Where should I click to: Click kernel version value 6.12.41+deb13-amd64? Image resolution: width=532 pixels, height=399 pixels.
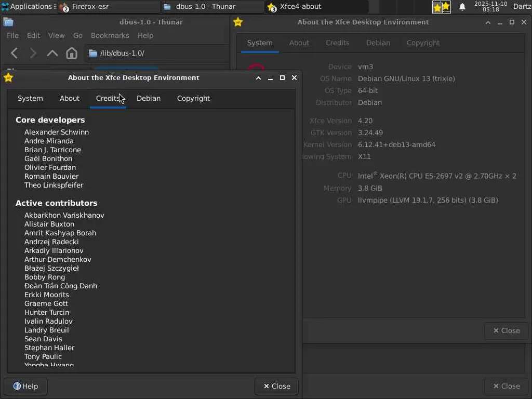(x=396, y=145)
